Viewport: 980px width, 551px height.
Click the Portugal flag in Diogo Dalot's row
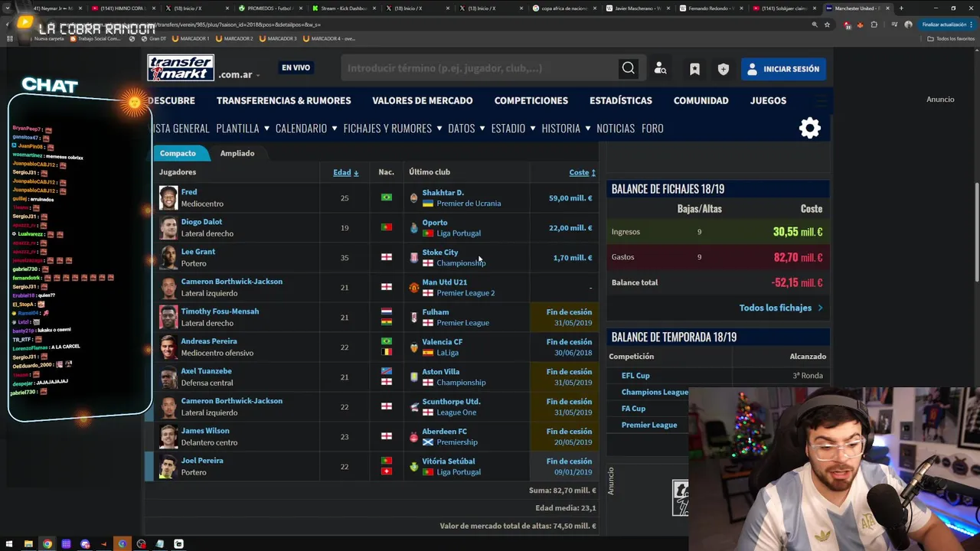point(386,227)
